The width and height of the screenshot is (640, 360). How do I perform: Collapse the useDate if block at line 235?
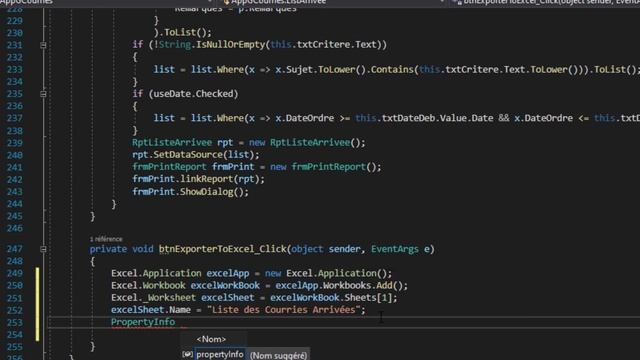43,94
